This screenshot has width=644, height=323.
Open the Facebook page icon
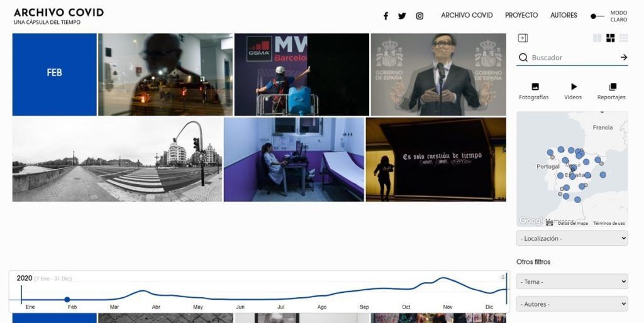pyautogui.click(x=386, y=16)
